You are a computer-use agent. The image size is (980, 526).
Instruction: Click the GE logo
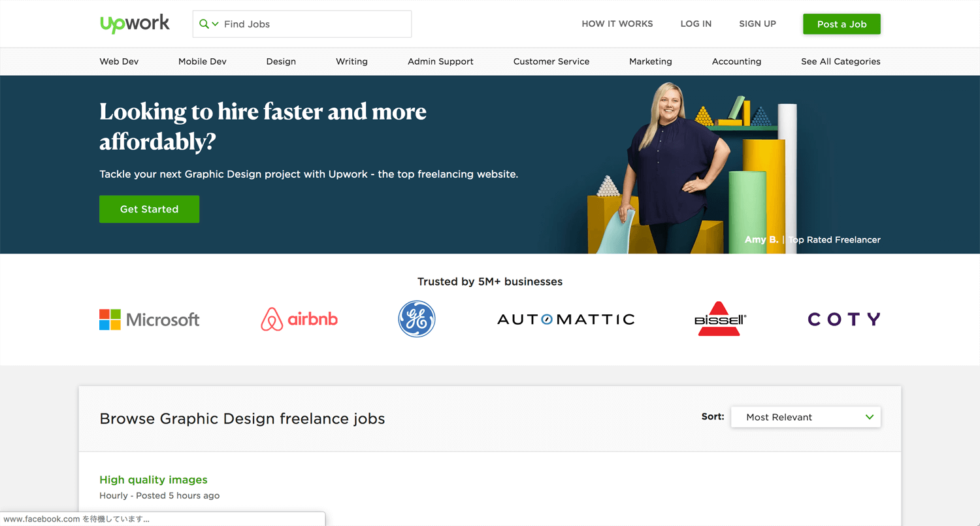(x=417, y=319)
